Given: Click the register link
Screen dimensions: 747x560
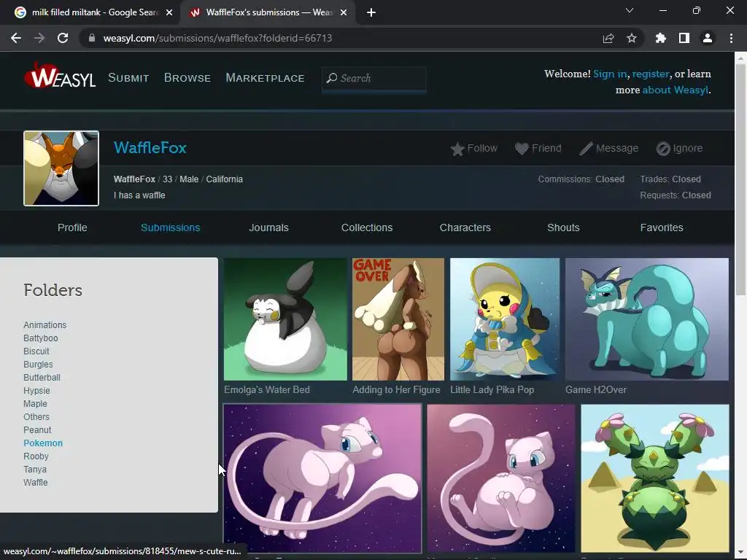Looking at the screenshot, I should click(650, 74).
